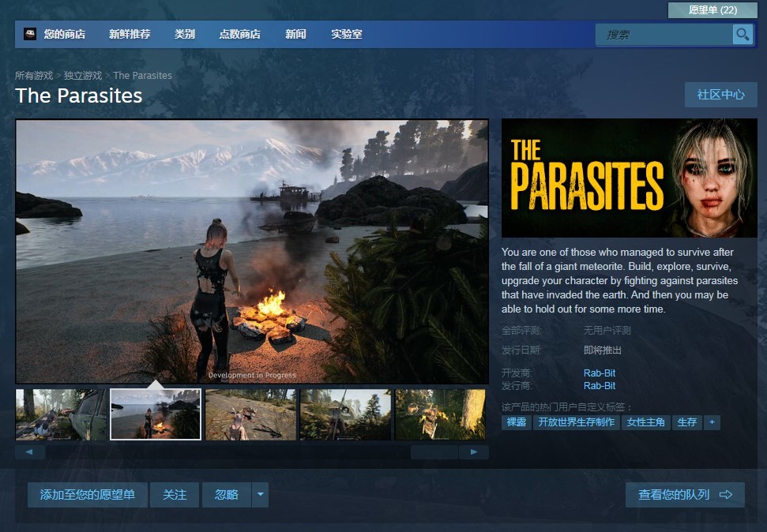767x532 pixels.
Task: Click in the 搜索 input field
Action: [x=665, y=35]
